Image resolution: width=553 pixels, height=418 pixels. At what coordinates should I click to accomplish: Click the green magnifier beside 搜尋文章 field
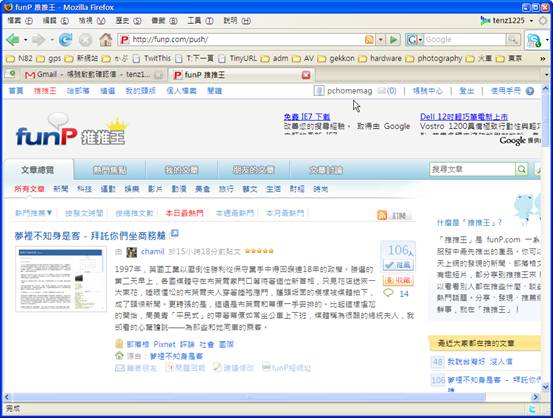[x=521, y=169]
